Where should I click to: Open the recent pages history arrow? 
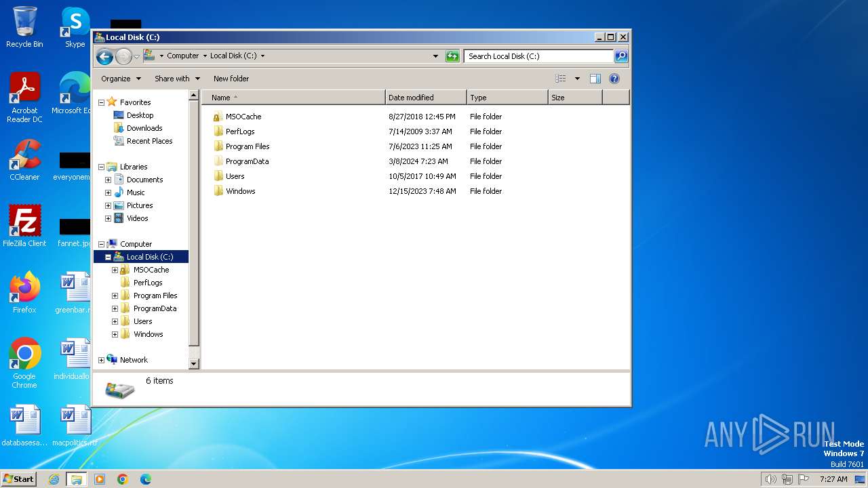pos(136,56)
